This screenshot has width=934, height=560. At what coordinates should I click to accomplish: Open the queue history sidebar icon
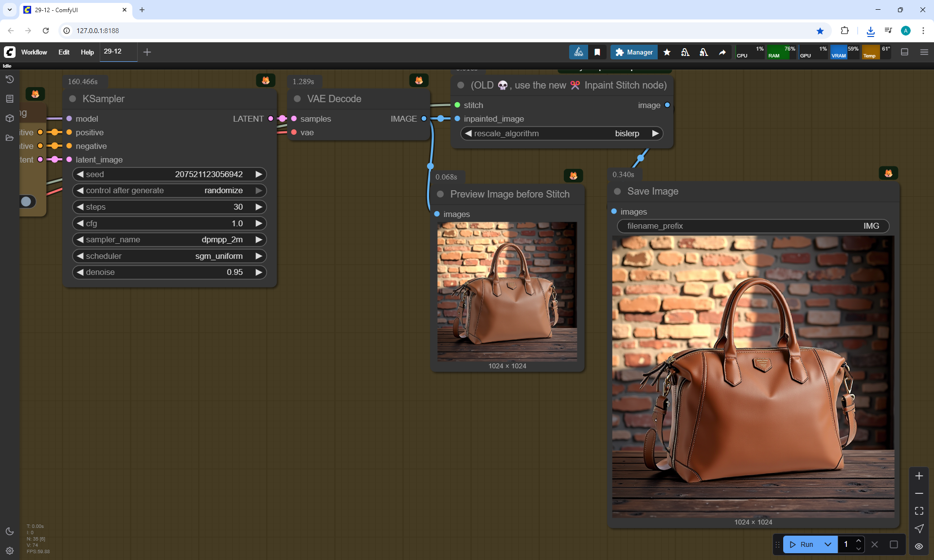[10, 79]
